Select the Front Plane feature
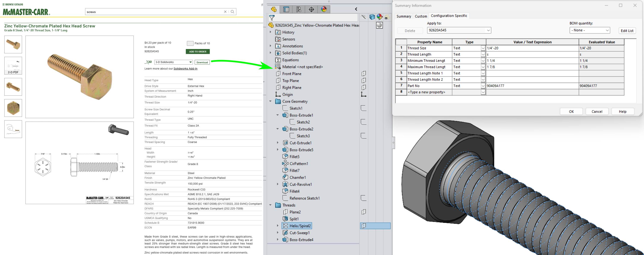This screenshot has width=644, height=255. tap(291, 74)
